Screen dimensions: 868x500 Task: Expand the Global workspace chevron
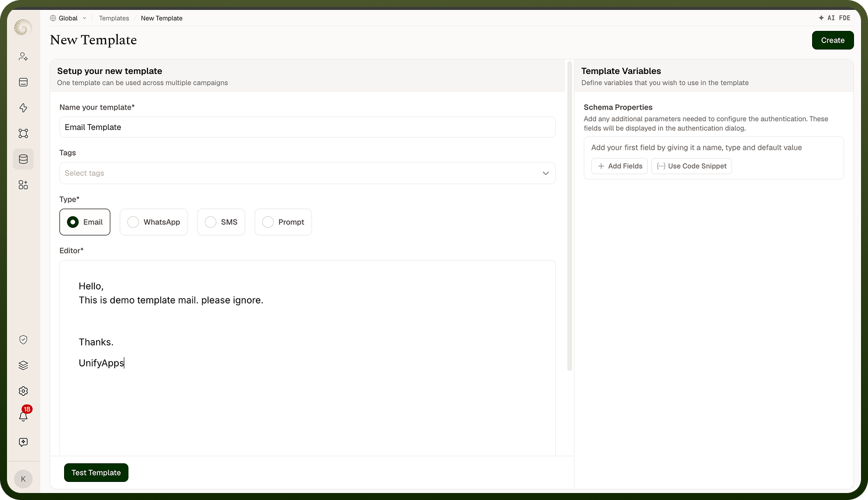[x=84, y=18]
